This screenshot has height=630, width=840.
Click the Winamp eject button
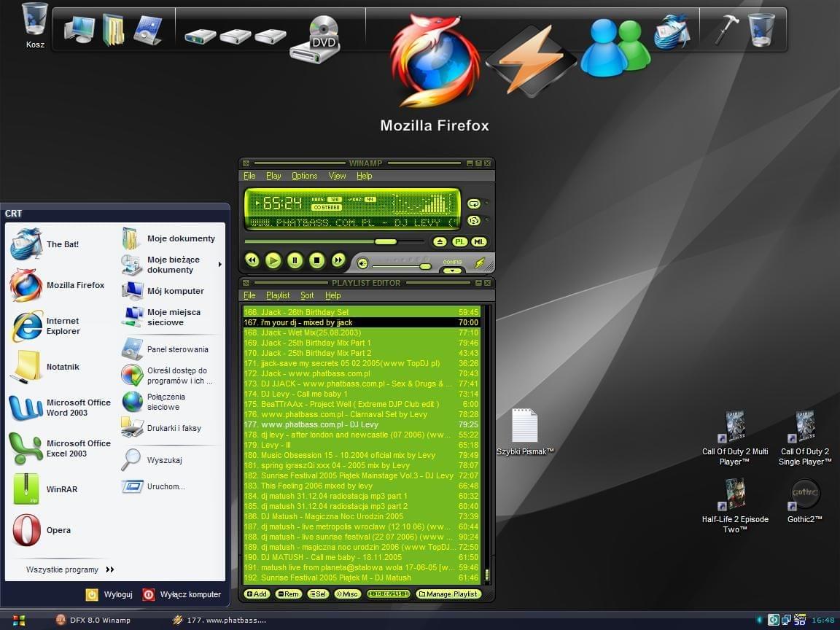pos(440,241)
